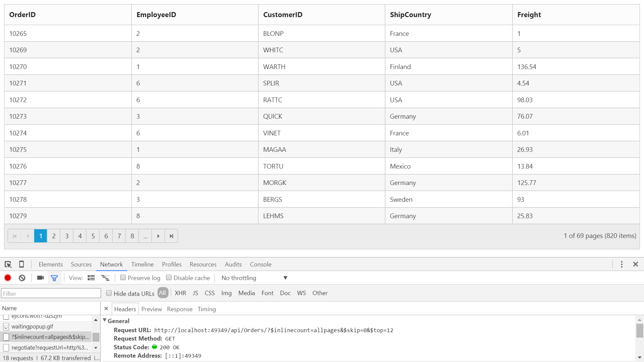This screenshot has height=362, width=644.
Task: Jump to the last page using end arrow
Action: pos(171,236)
